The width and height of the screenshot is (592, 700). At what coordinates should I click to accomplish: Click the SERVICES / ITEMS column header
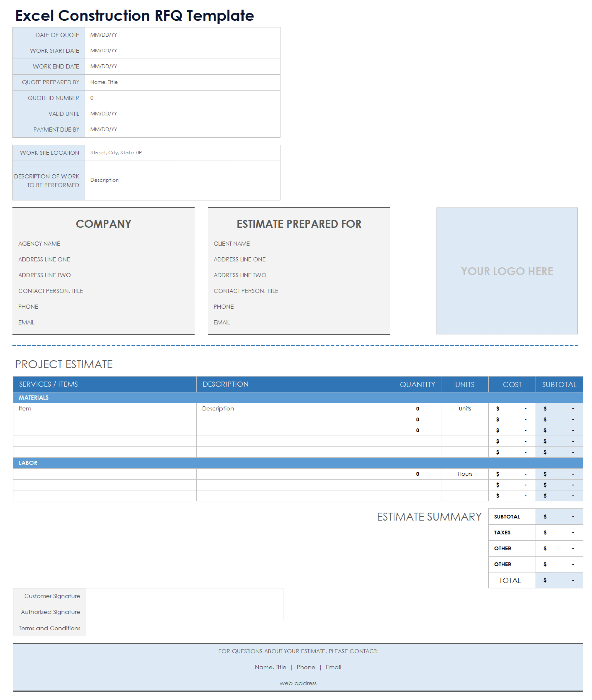tap(105, 384)
